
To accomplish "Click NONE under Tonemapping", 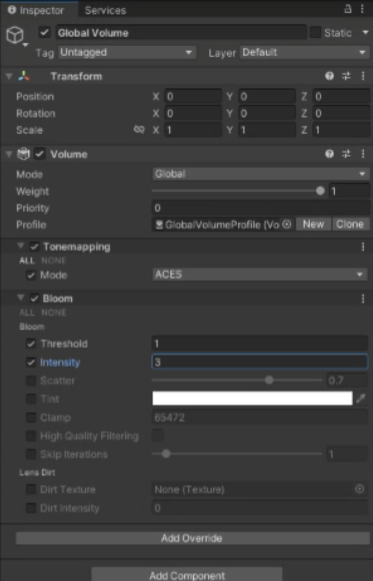I will pos(54,260).
